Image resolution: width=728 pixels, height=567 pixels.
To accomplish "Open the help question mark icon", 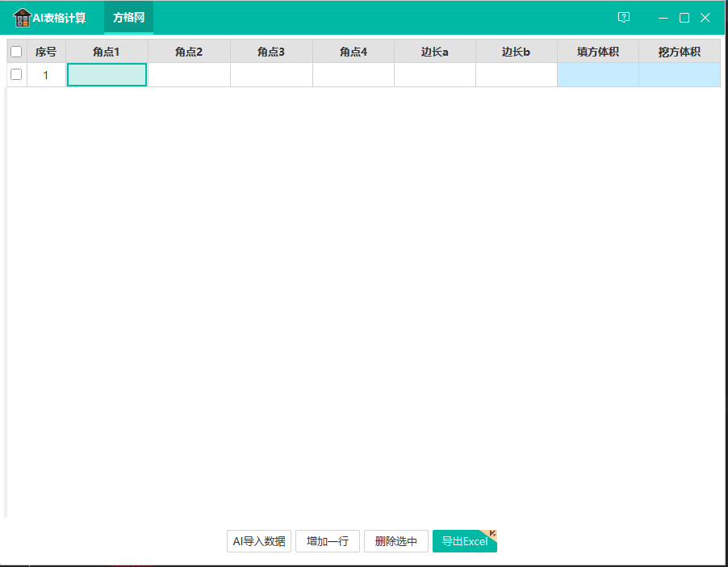I will (623, 18).
